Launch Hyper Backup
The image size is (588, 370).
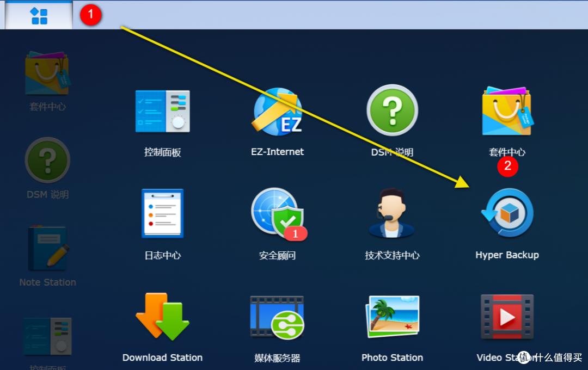coord(507,213)
